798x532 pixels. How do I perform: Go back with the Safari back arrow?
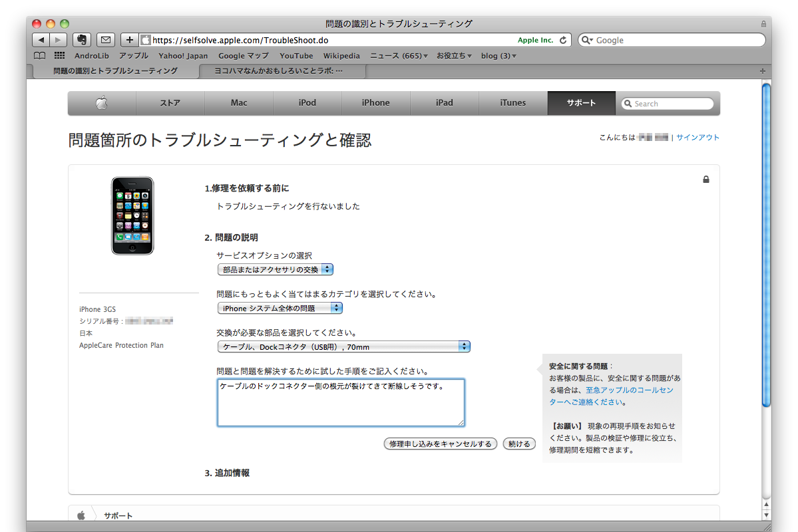point(41,40)
